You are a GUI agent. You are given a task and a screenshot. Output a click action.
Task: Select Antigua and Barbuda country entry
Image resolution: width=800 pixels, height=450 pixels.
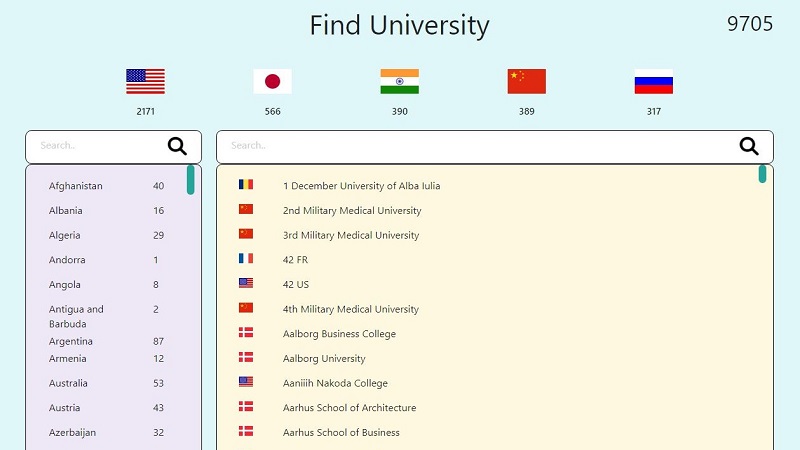point(76,316)
